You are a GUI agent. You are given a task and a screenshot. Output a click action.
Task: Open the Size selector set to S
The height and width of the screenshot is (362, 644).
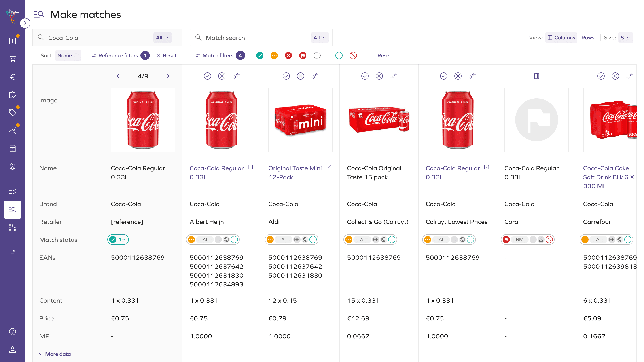[x=626, y=38]
